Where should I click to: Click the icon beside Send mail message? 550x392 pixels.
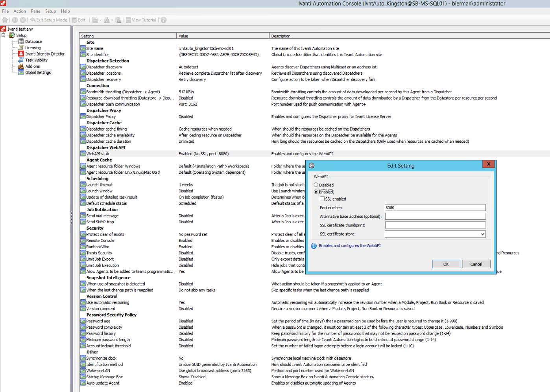(83, 216)
